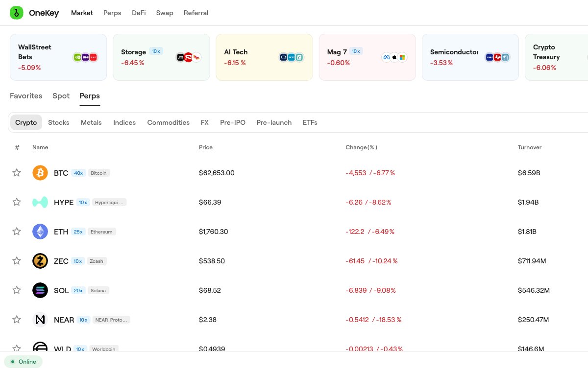
Task: Filter perps by Indices
Action: (x=124, y=122)
